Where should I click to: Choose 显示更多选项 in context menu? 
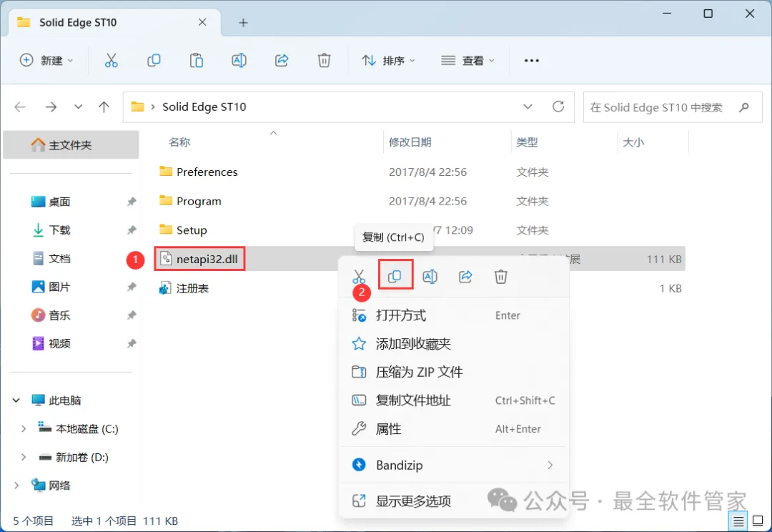[x=453, y=501]
